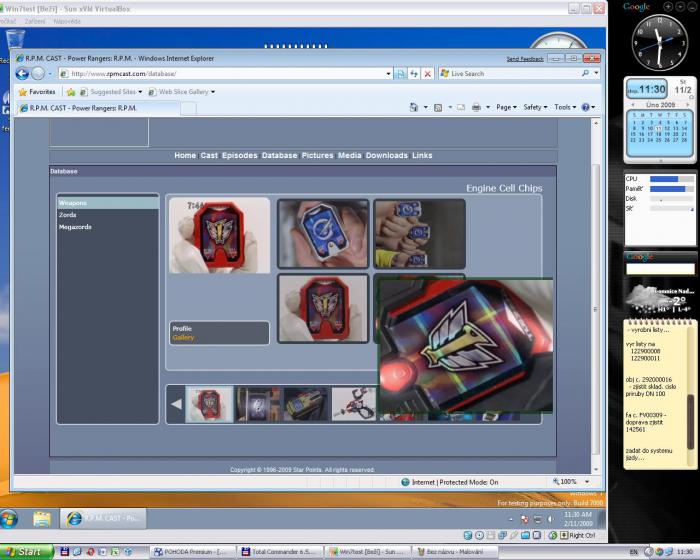This screenshot has height=560, width=700.
Task: Select Megazords in the database sidebar
Action: point(75,227)
